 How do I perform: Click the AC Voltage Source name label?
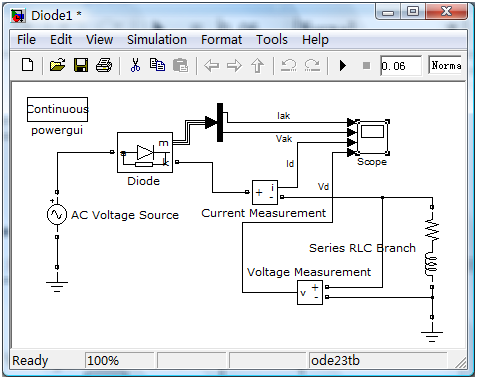tap(125, 215)
